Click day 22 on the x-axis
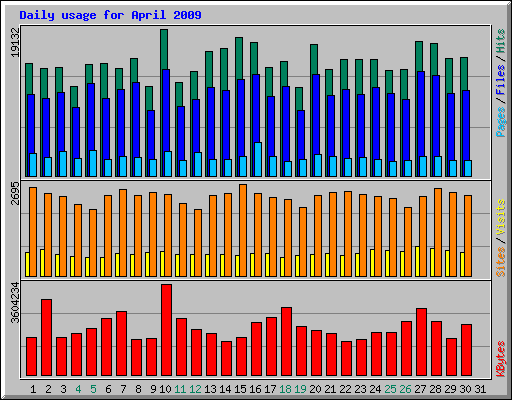This screenshot has height=400, width=512. pyautogui.click(x=345, y=389)
